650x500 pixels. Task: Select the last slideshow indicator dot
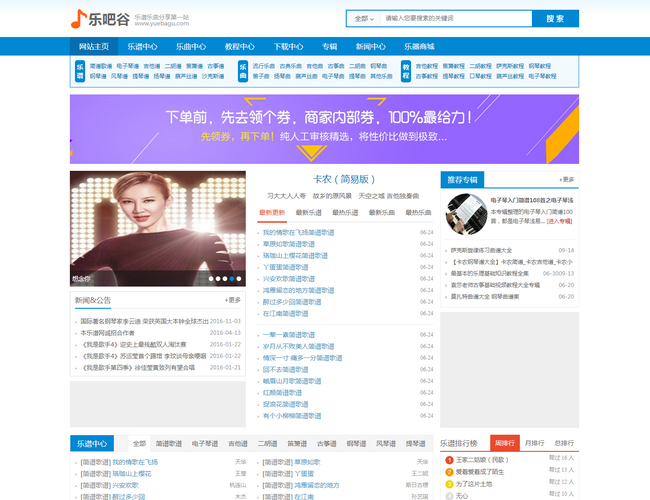click(x=239, y=279)
